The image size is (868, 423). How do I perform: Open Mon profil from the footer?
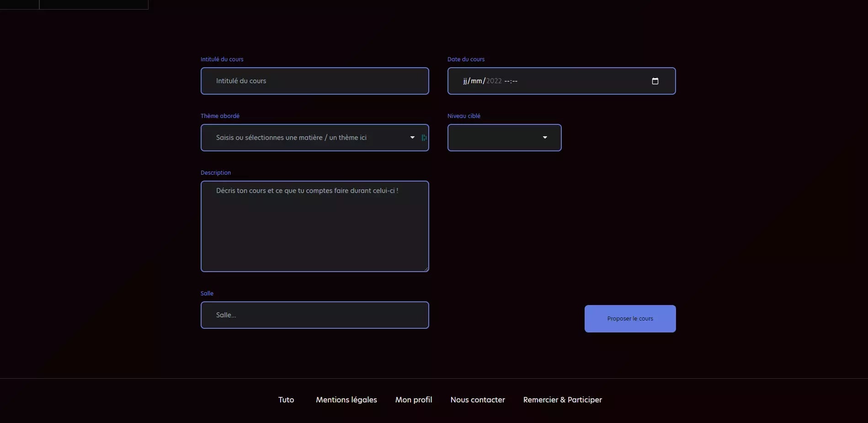414,400
